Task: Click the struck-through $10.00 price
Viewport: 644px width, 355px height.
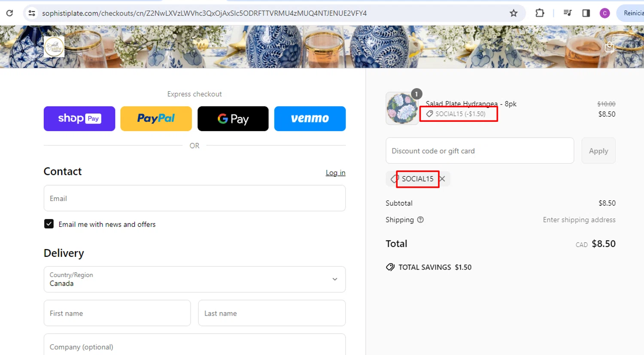Action: pos(606,104)
